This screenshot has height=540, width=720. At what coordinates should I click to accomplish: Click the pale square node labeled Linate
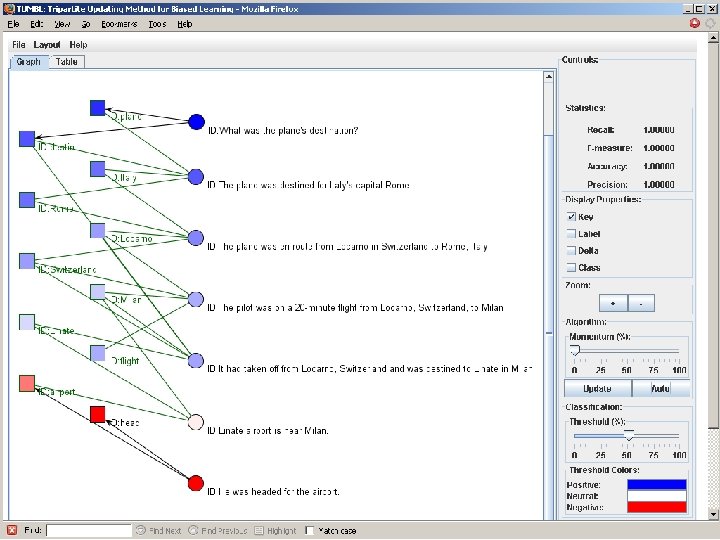tap(27, 322)
